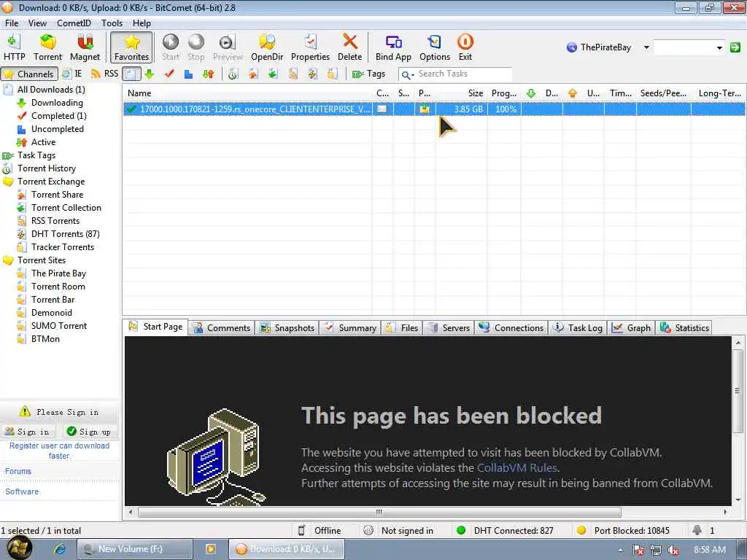
Task: Open download directory with OpenDir
Action: [267, 47]
